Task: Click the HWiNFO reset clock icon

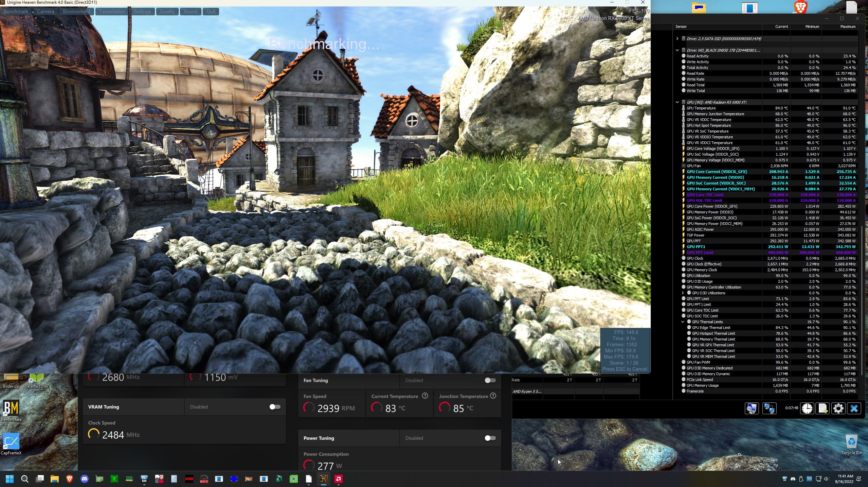Action: click(807, 408)
